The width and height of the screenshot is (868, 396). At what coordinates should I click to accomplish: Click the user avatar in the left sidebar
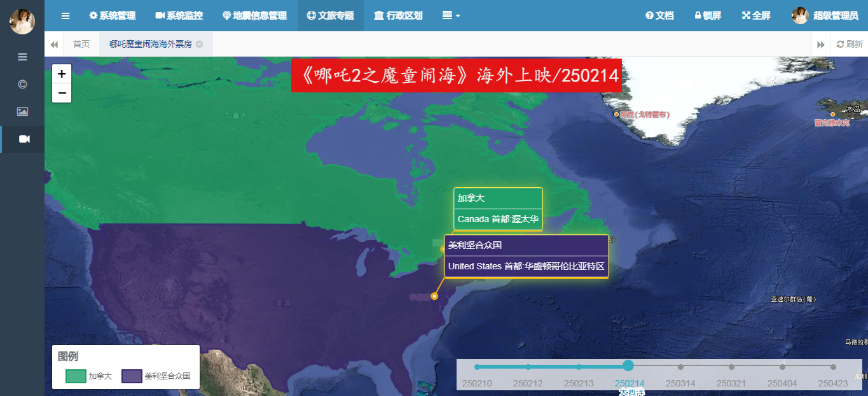tap(22, 21)
